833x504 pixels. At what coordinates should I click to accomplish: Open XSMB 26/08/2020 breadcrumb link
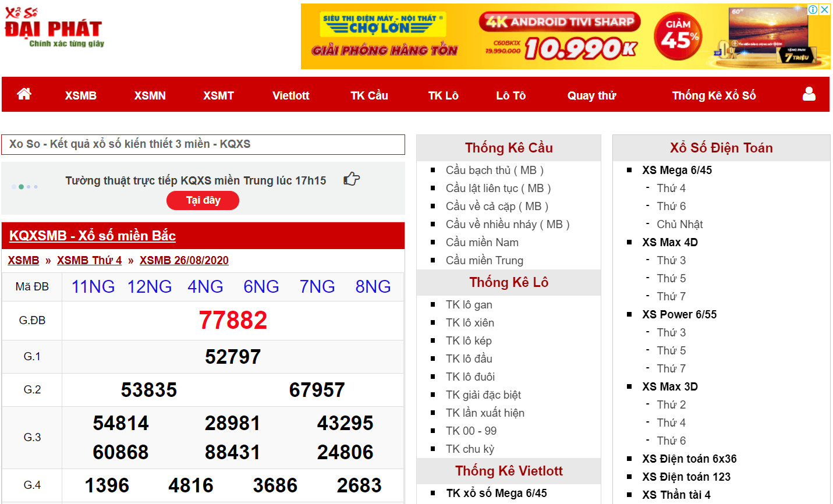point(184,260)
